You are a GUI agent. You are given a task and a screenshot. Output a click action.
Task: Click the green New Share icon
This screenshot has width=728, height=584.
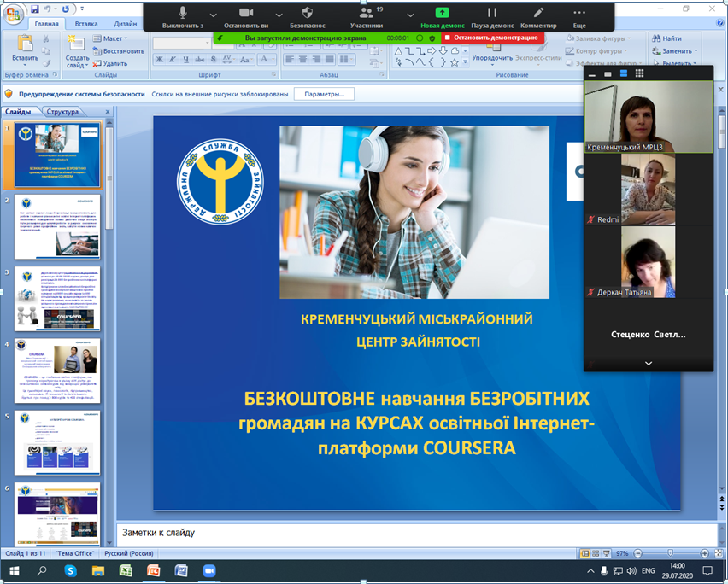click(442, 15)
